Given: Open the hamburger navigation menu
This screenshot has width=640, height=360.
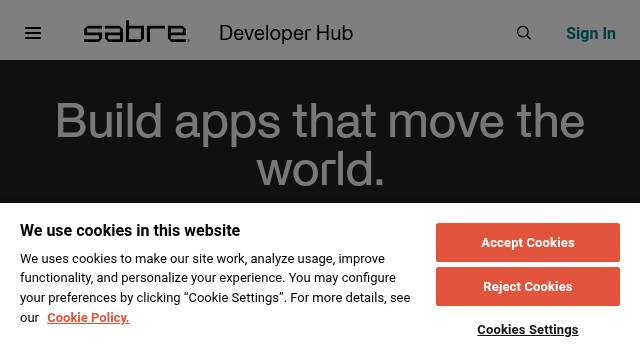Looking at the screenshot, I should click(33, 33).
